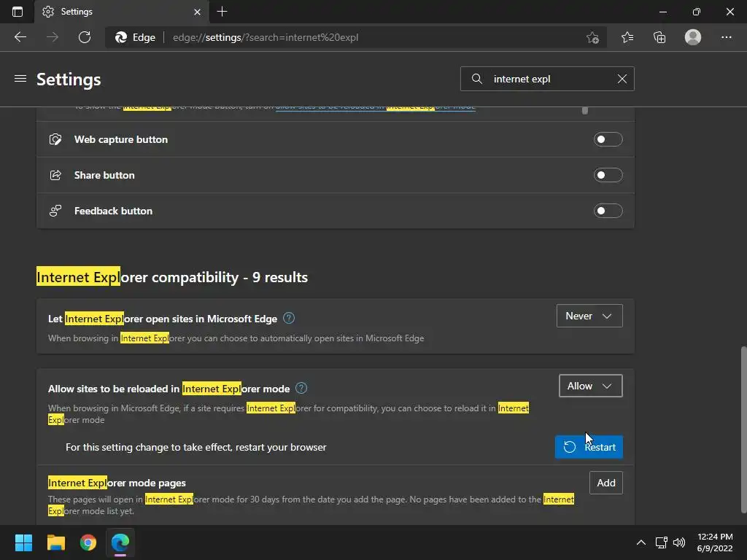
Task: Click the Share button row icon
Action: tap(55, 175)
